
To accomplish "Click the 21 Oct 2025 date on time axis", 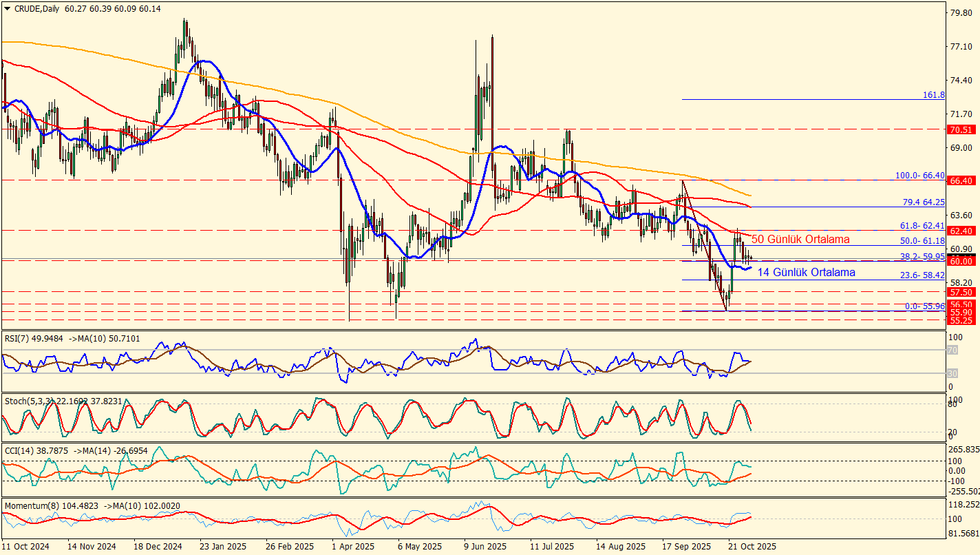I will [x=752, y=546].
